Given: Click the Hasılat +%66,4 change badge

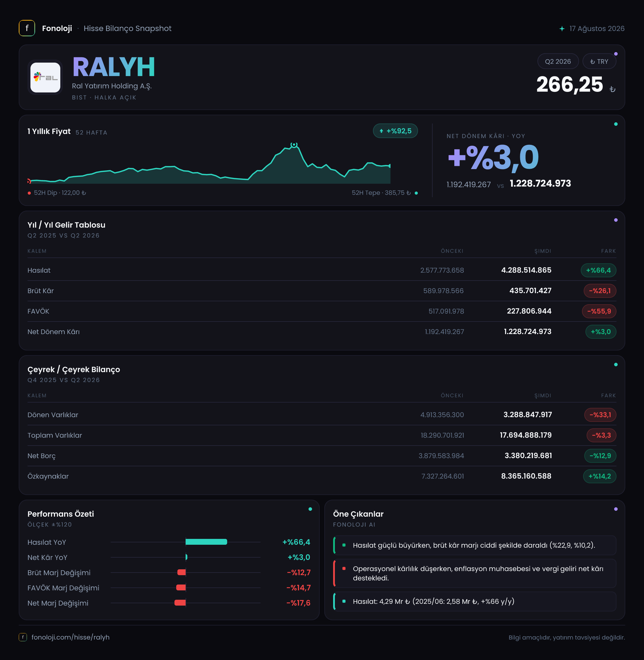Looking at the screenshot, I should coord(598,270).
